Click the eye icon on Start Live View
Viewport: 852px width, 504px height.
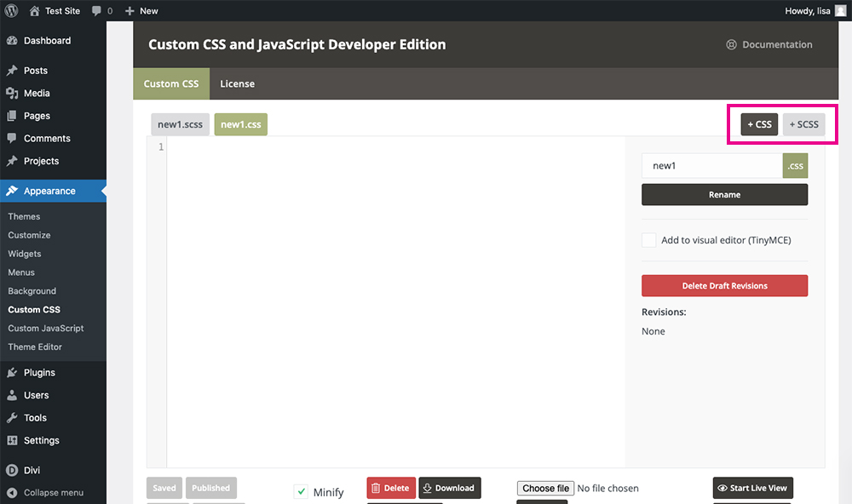click(722, 489)
